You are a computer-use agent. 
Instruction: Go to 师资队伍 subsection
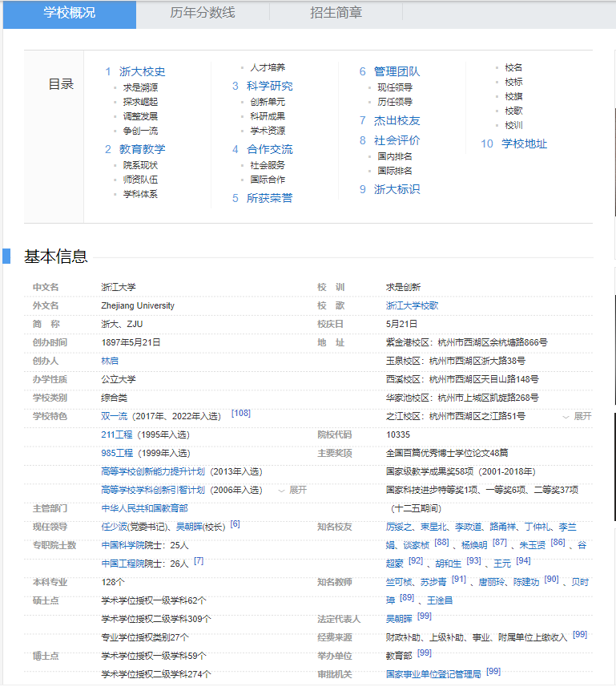tap(140, 180)
